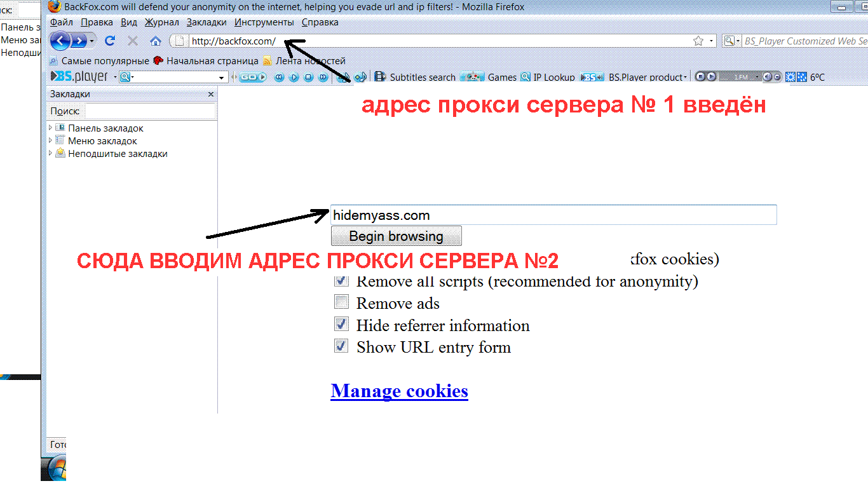This screenshot has height=488, width=868.
Task: Click the Stop loading X icon
Action: coord(133,41)
